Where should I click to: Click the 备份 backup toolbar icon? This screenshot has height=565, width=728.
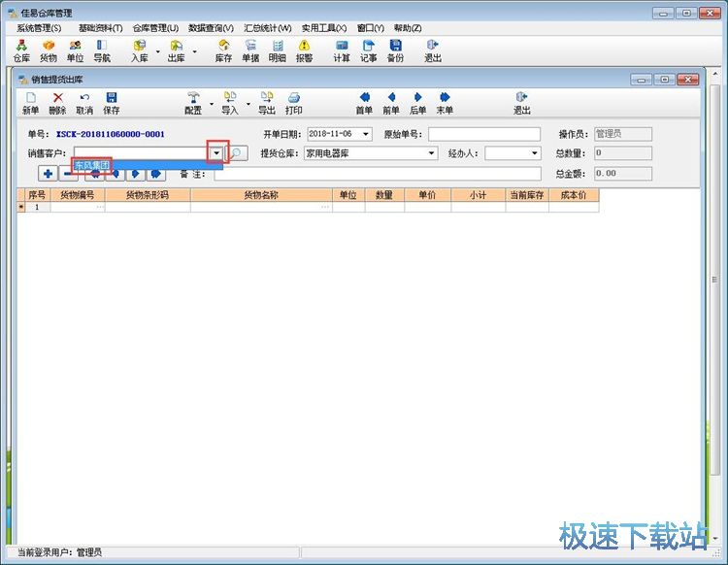point(395,50)
